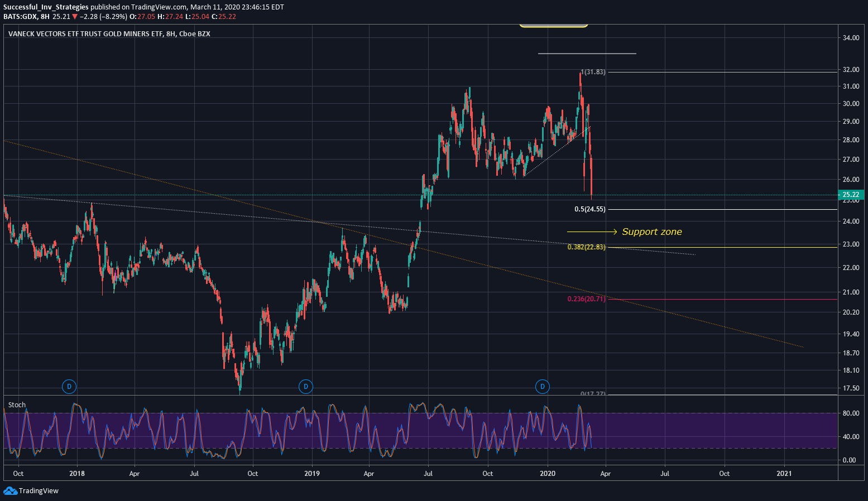Click the TradingView wordmark text

[39, 491]
